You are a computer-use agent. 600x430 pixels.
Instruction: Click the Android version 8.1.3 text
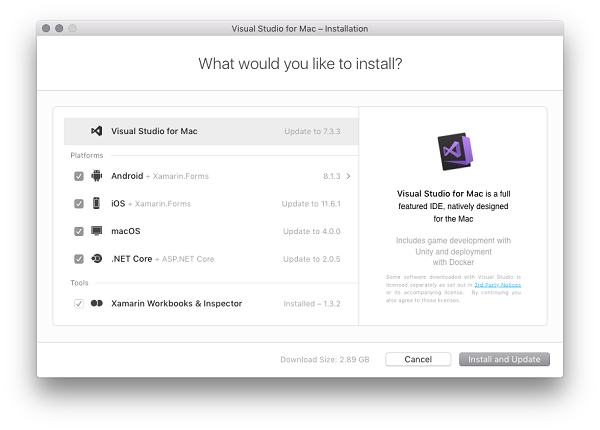(x=331, y=176)
